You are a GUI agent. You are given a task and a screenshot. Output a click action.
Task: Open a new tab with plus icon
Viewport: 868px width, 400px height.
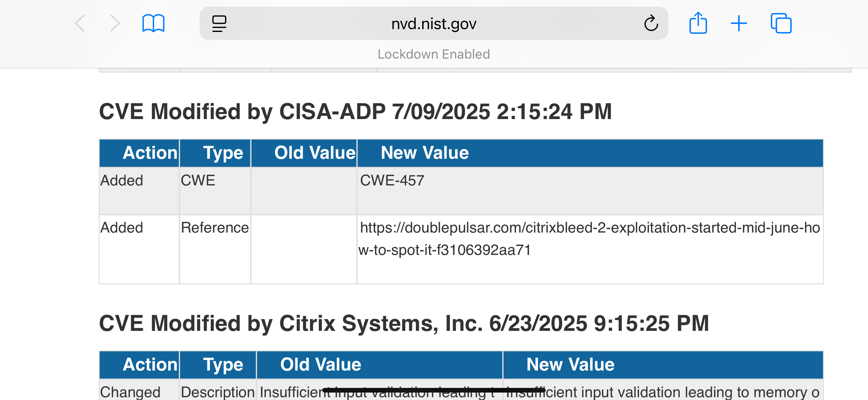pyautogui.click(x=739, y=24)
